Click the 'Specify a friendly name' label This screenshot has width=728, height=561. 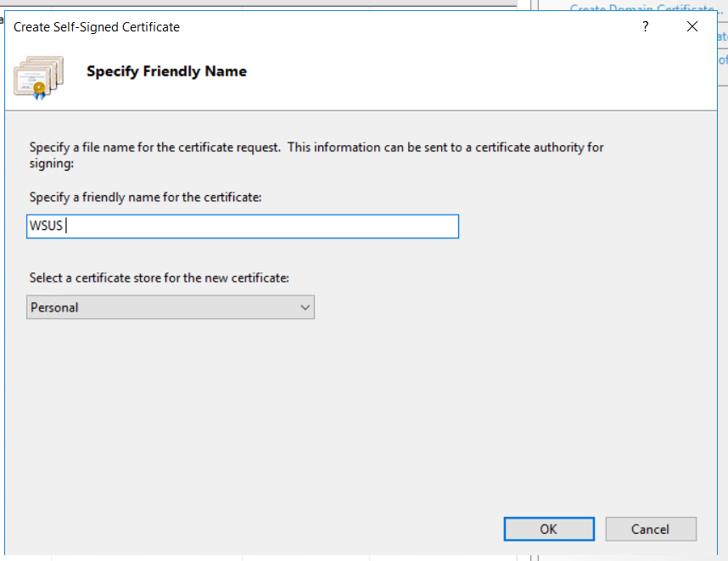click(x=146, y=197)
